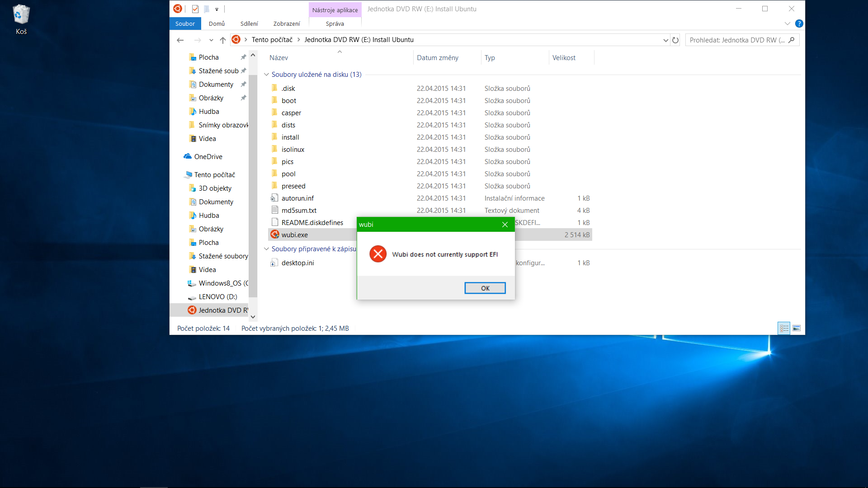Screen dimensions: 868x488
Task: Open the address bar history dropdown
Action: 665,40
